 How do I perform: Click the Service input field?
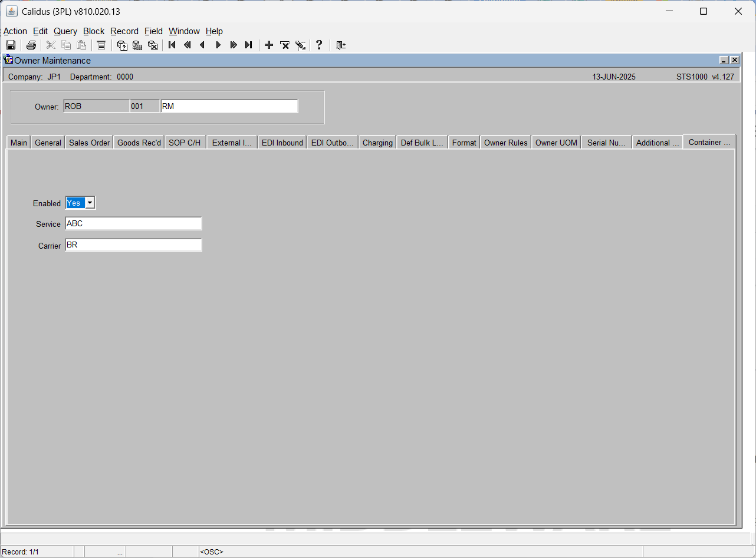(x=133, y=224)
